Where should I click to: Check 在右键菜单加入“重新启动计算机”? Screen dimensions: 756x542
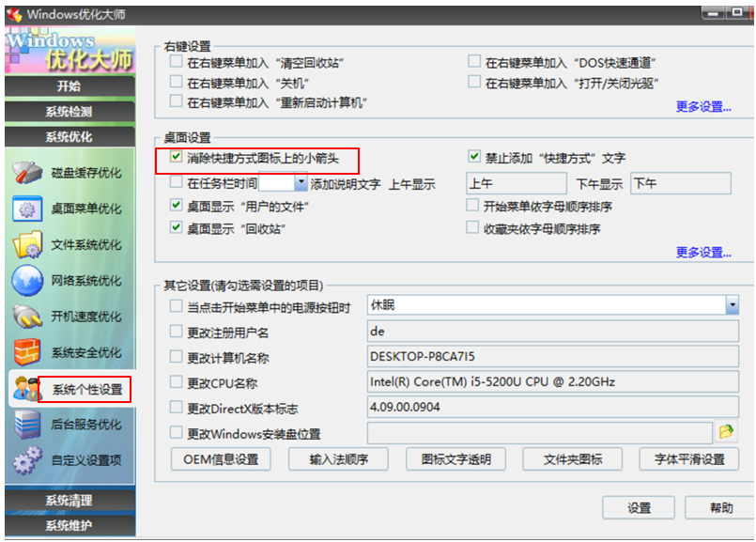pyautogui.click(x=176, y=101)
